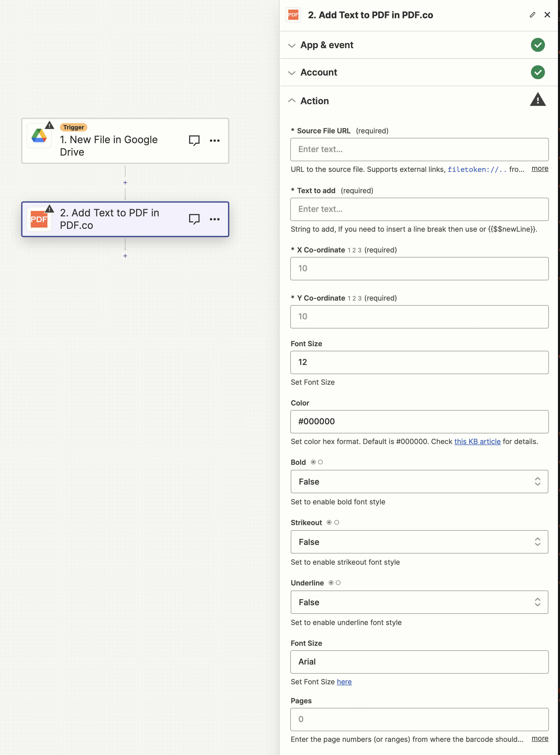Screen dimensions: 560x755
Task: Click the filetoken:// code text
Action: [477, 170]
